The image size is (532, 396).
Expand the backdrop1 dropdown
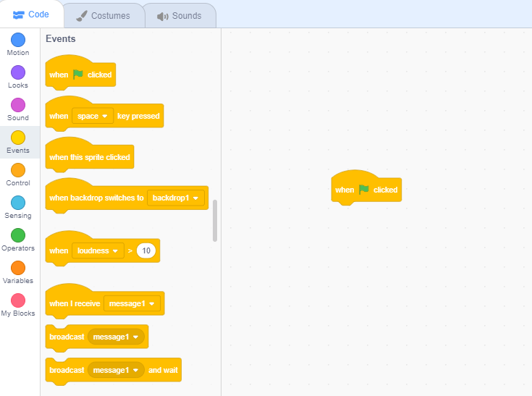click(x=176, y=198)
